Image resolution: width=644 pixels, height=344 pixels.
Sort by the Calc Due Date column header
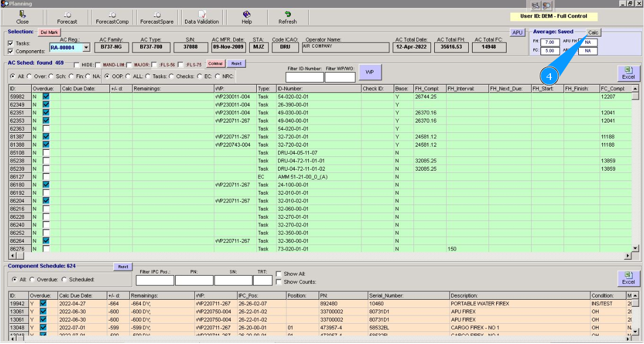pos(84,88)
